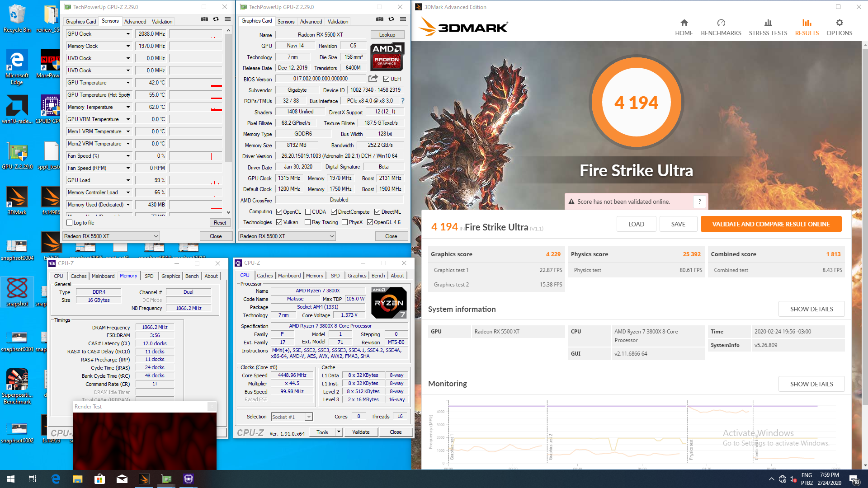The height and width of the screenshot is (488, 868).
Task: Open GPU-Z.2.29.0 desktop icon
Action: point(17,156)
